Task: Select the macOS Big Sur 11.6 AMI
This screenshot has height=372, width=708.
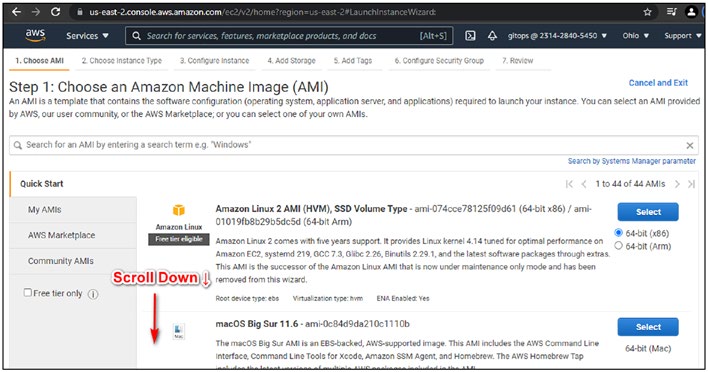Action: point(648,327)
